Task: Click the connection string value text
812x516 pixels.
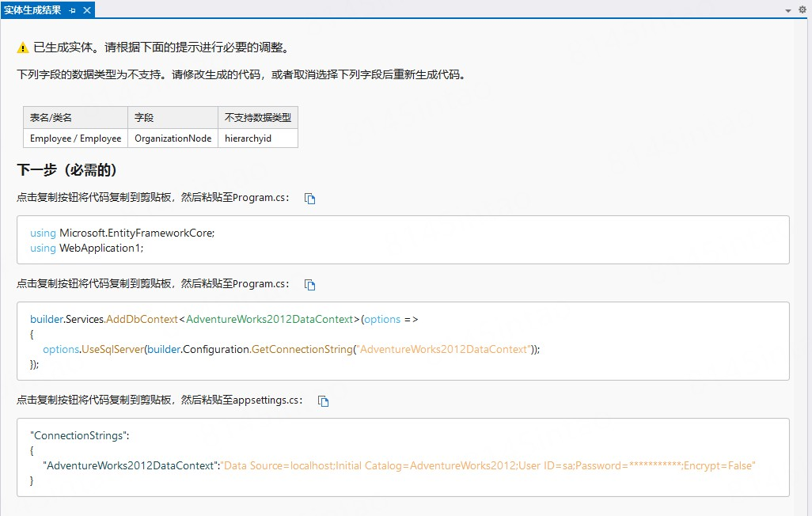Action: 488,465
